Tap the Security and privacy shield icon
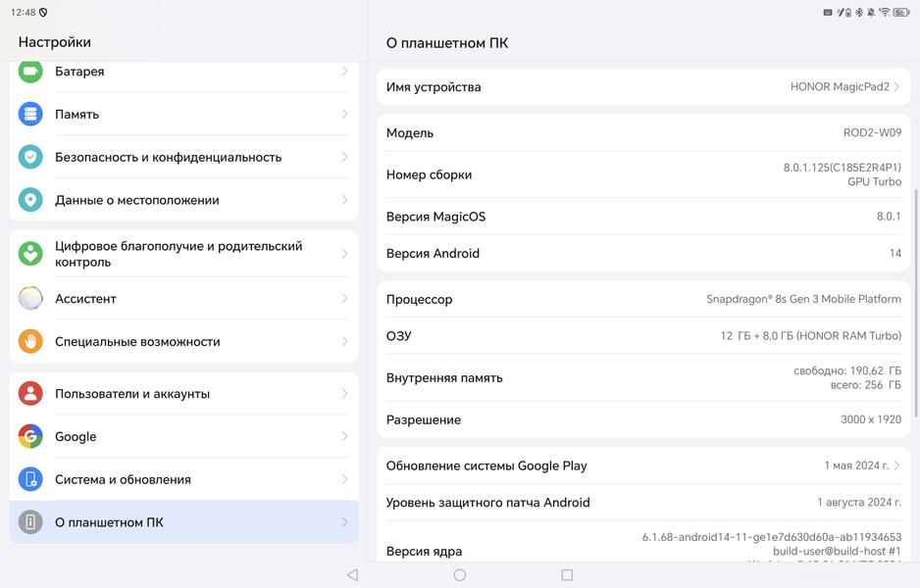Image resolution: width=920 pixels, height=588 pixels. (x=30, y=157)
